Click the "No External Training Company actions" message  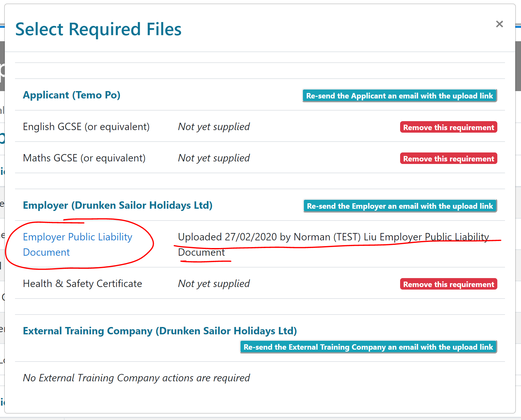136,378
